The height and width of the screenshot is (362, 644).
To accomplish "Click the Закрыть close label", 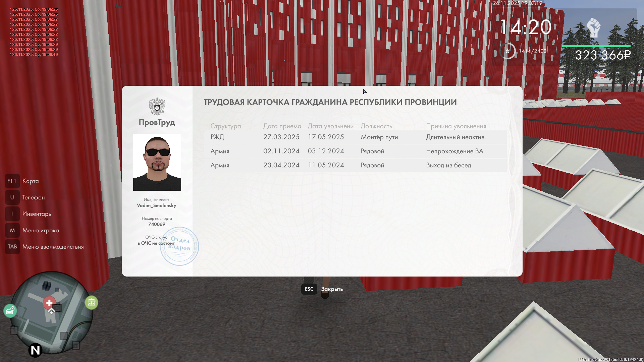I will pos(332,289).
